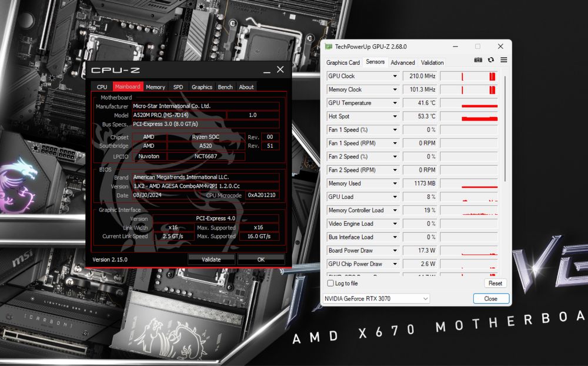This screenshot has height=366, width=588.
Task: Switch to GPU-Z Graphics Card tab
Action: point(343,63)
